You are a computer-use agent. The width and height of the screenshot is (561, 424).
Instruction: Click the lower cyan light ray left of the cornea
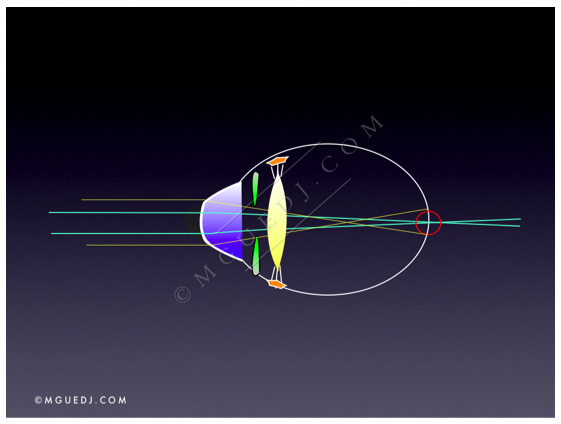[127, 233]
